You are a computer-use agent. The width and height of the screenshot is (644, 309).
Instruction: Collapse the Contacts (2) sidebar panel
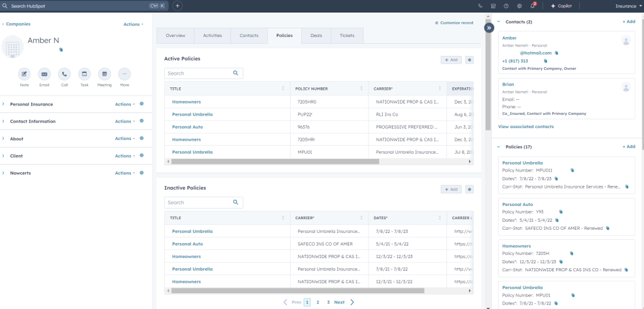[499, 22]
